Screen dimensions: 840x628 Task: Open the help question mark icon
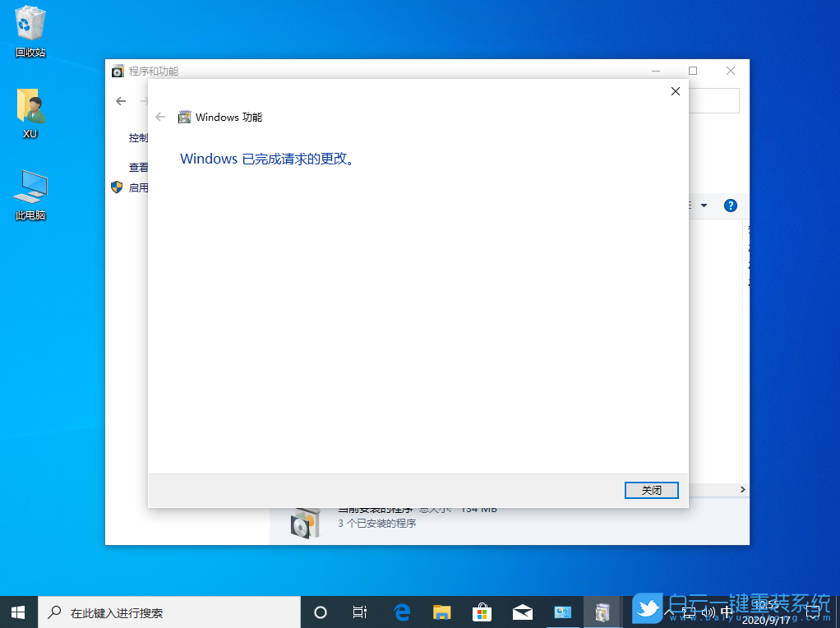(x=731, y=205)
